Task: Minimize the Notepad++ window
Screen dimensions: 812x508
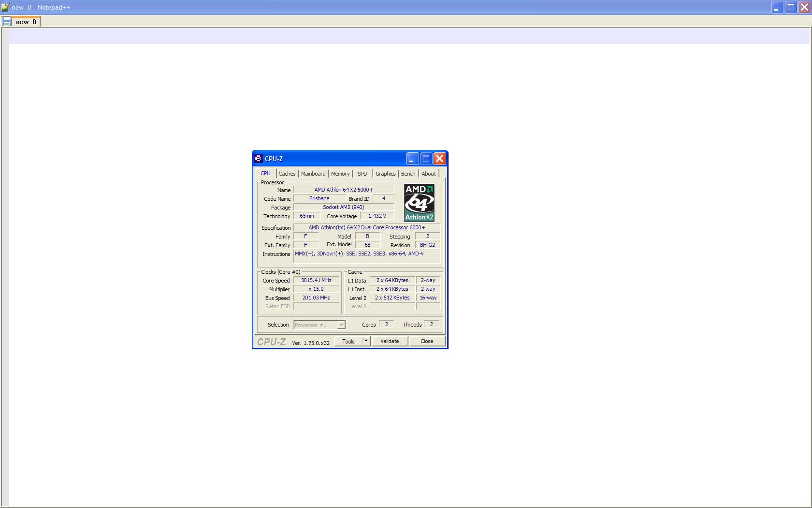Action: [777, 7]
